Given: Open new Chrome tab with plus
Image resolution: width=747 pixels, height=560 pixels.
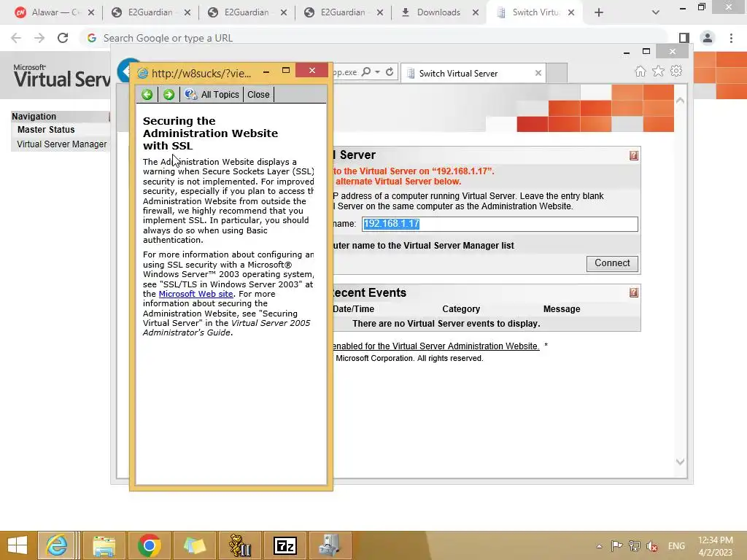Looking at the screenshot, I should (599, 13).
